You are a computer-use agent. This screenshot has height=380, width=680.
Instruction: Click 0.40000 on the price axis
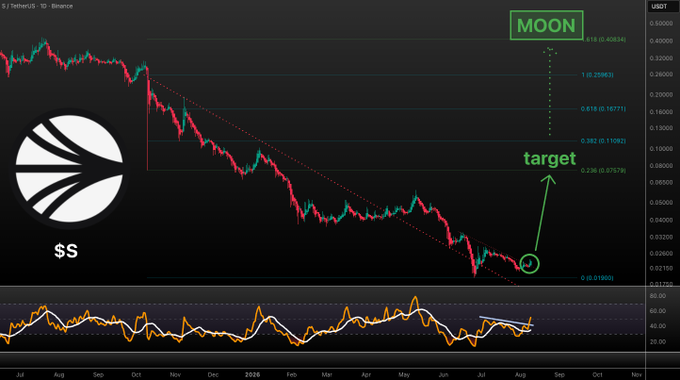(661, 41)
